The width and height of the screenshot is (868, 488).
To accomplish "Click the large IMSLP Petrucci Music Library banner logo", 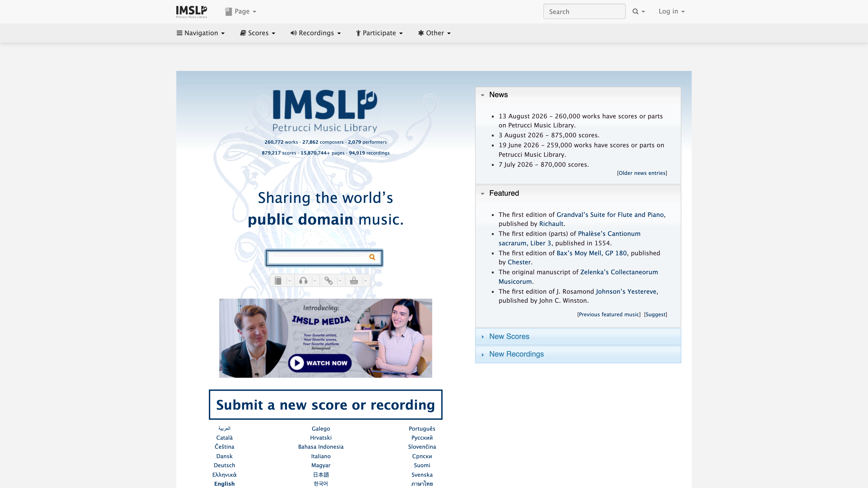I will (325, 111).
